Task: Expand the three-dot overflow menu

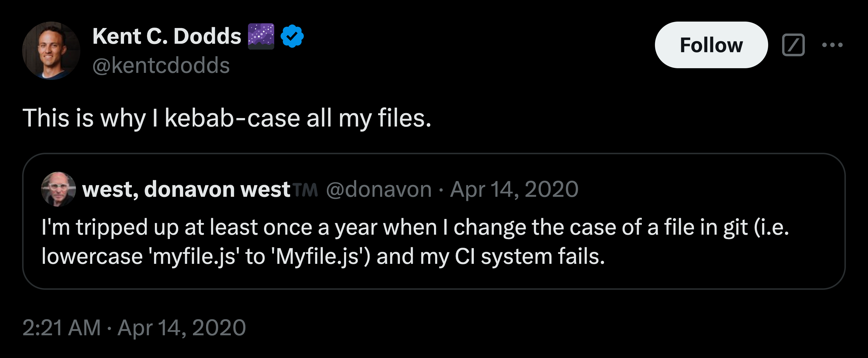Action: [832, 45]
